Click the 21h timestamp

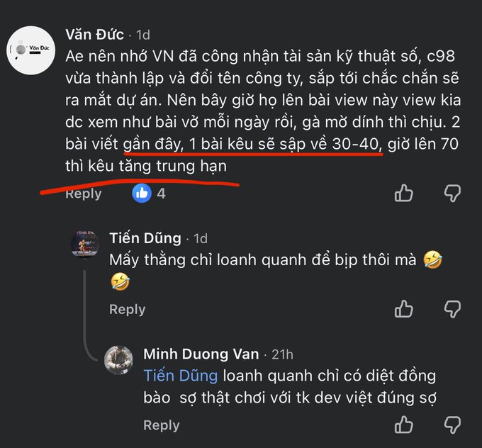(281, 354)
